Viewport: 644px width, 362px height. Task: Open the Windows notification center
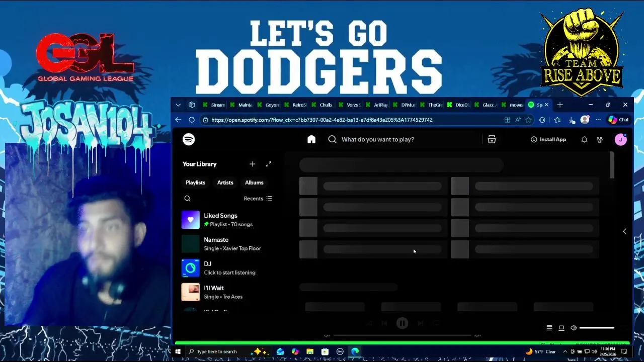click(x=624, y=351)
